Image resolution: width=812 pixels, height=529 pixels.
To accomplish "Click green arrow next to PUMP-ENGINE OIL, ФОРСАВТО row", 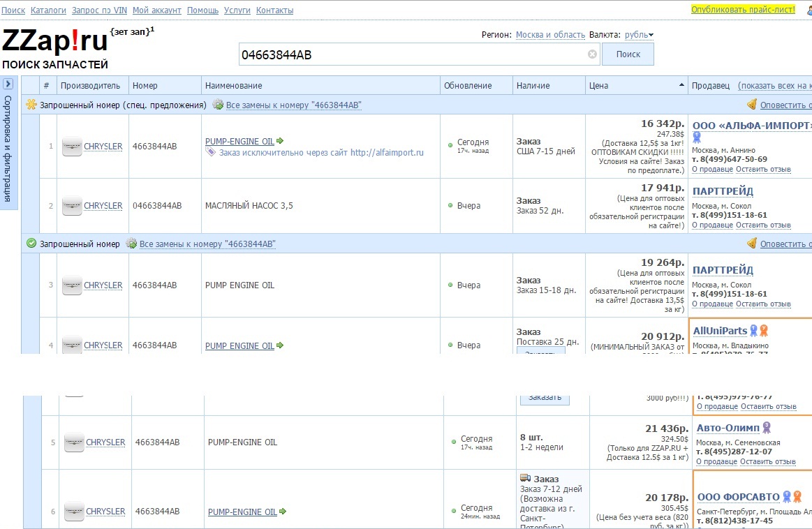I will coord(283,511).
